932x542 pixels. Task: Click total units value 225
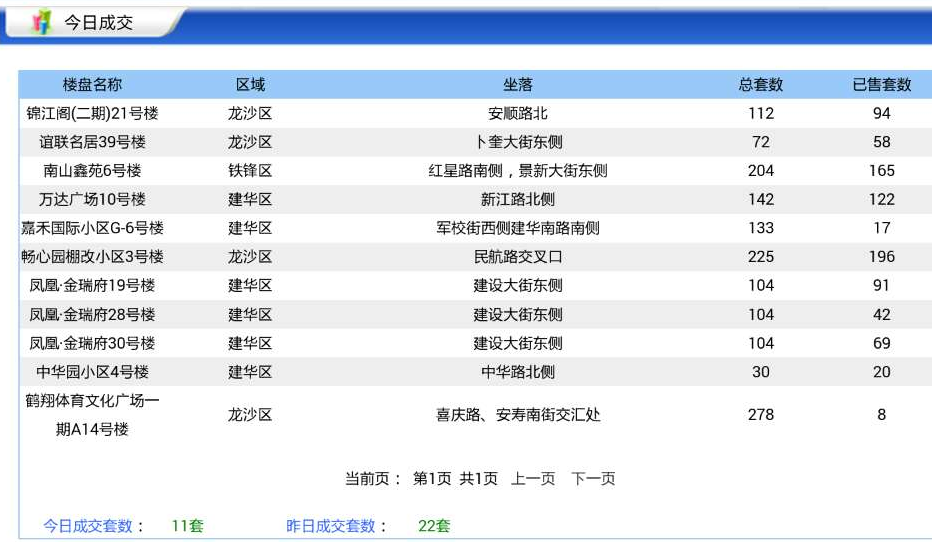click(x=761, y=256)
